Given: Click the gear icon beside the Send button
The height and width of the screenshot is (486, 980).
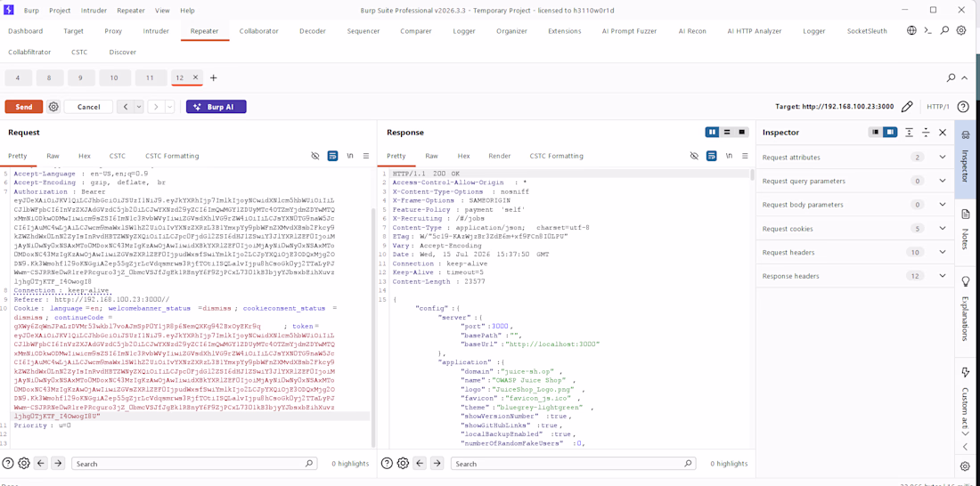Looking at the screenshot, I should click(53, 107).
